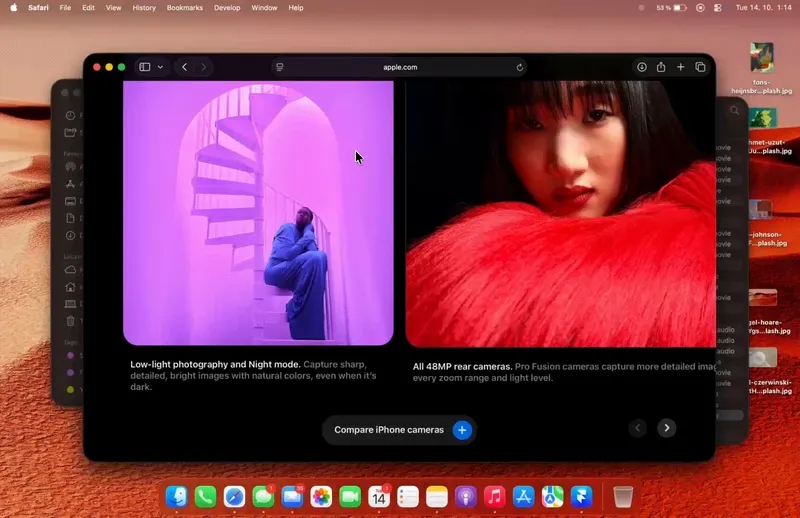Select Downloads icon in background Finder sidebar
The height and width of the screenshot is (518, 800).
[x=70, y=235]
